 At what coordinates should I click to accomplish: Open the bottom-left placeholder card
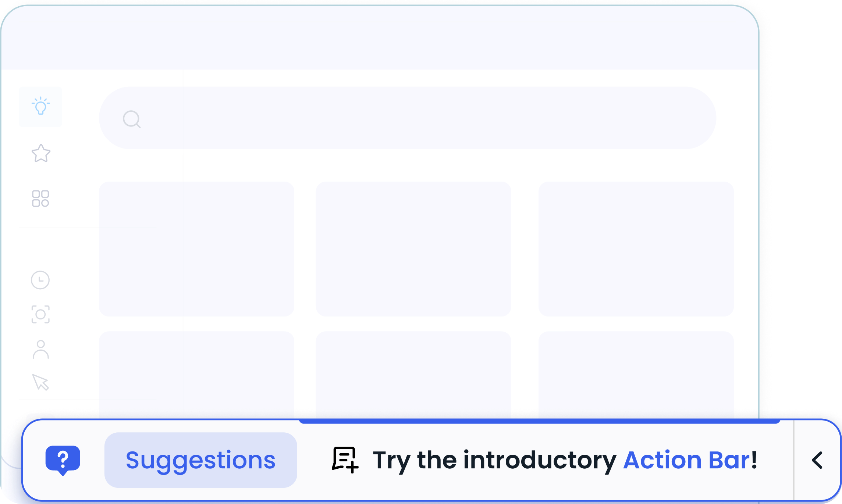196,374
